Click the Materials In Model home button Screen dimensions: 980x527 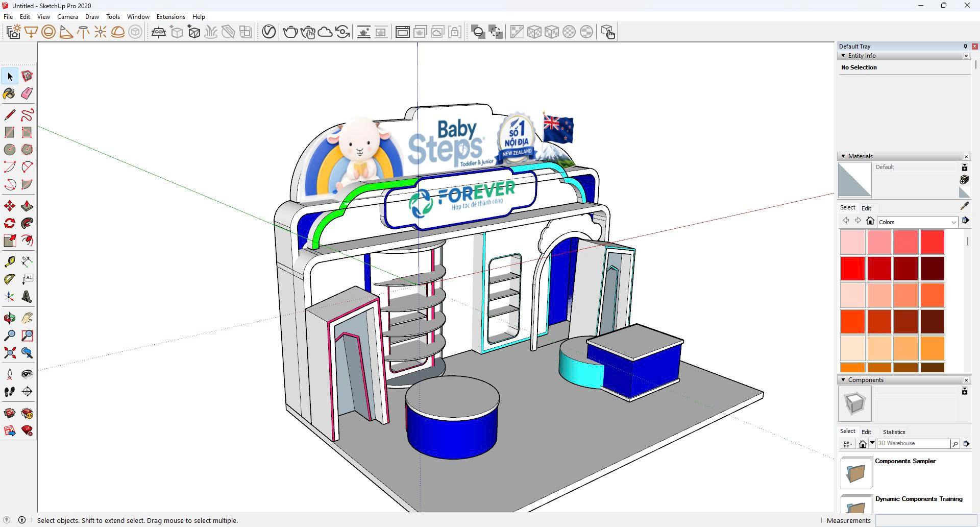point(870,221)
